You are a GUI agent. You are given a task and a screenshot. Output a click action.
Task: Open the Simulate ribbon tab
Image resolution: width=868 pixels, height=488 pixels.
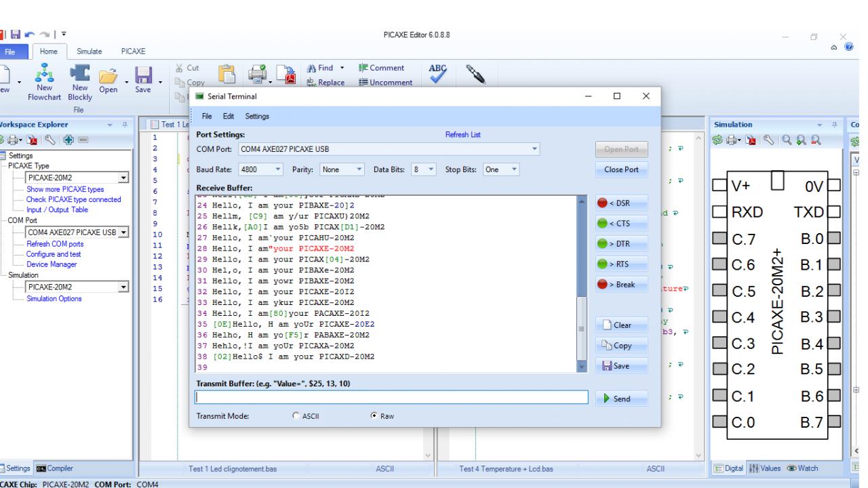point(88,51)
